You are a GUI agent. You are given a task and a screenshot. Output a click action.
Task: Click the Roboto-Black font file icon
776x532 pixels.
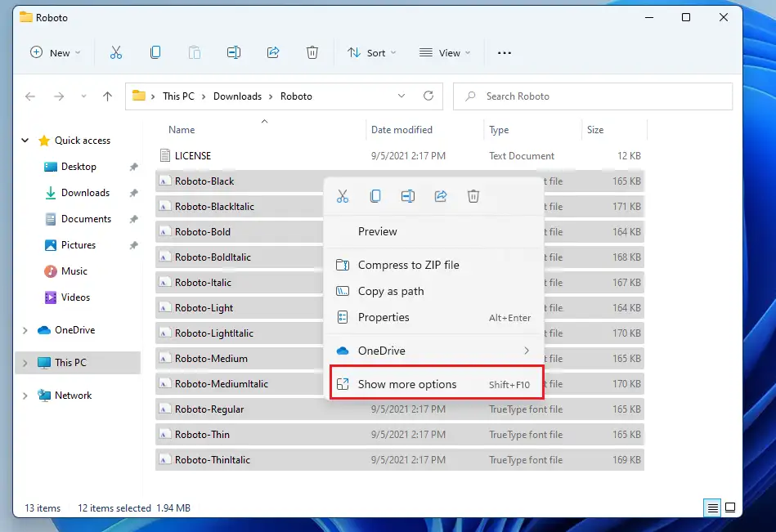click(x=164, y=181)
